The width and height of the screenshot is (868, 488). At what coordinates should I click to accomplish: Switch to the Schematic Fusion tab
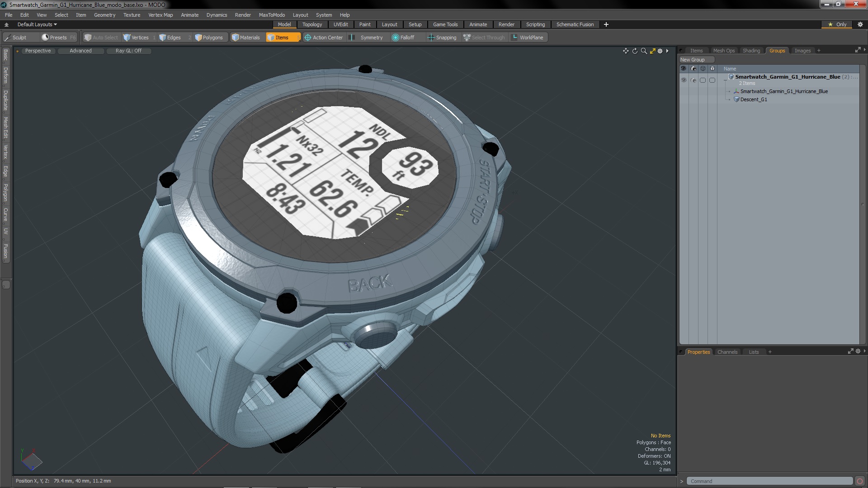point(575,24)
